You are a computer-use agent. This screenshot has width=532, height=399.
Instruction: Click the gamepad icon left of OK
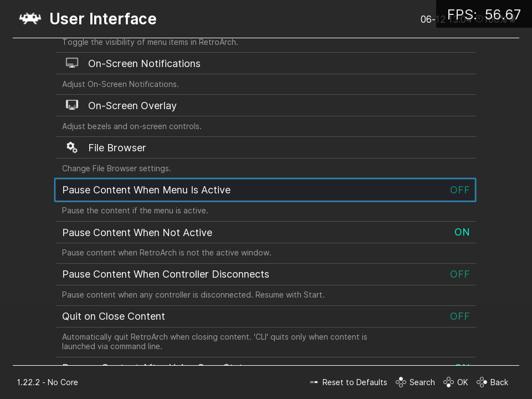coord(448,382)
